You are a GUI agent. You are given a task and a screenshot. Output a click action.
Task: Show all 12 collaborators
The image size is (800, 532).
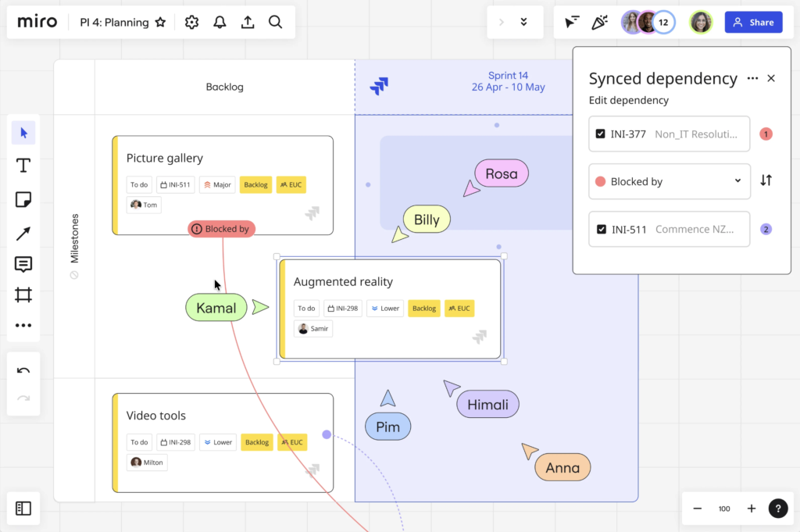[663, 22]
